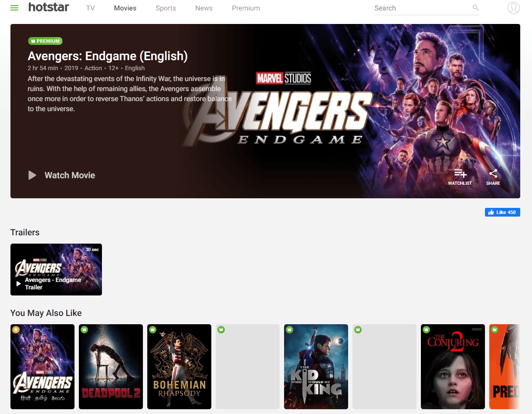Open the Avengers Endgame Hindi Tamil Telugu poster
The width and height of the screenshot is (532, 414).
(x=42, y=366)
